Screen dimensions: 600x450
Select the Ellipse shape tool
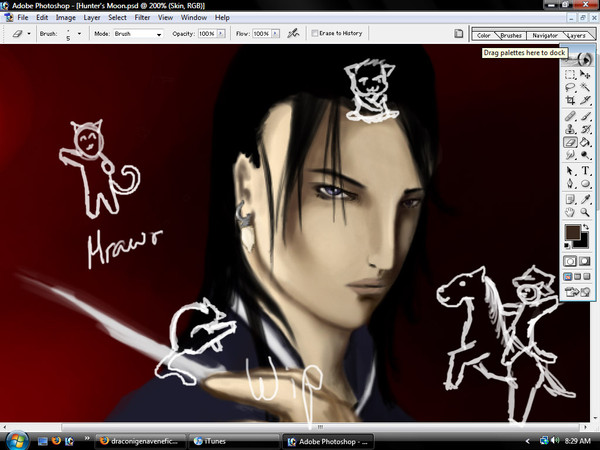tap(585, 184)
